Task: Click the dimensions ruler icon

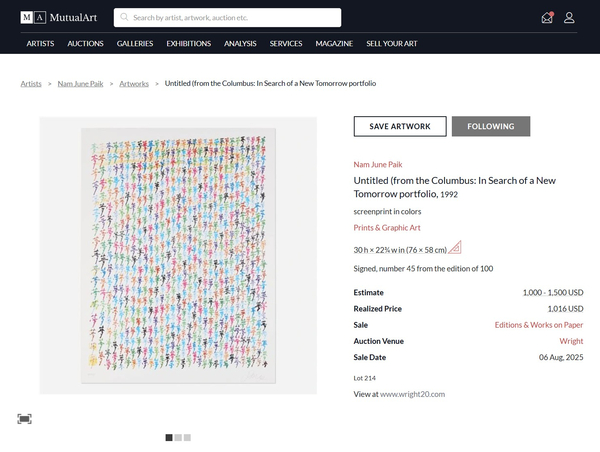Action: (x=455, y=248)
